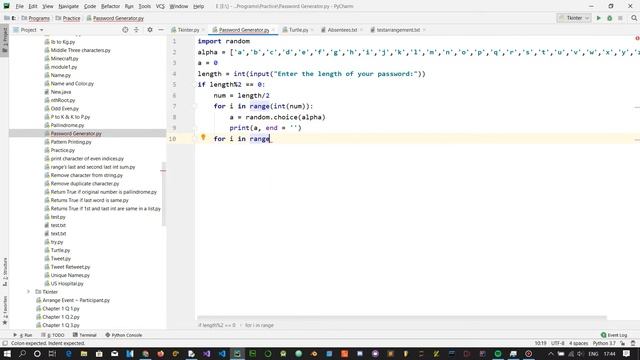
Task: Switch to the Tkinter.py editor tab
Action: click(x=188, y=30)
